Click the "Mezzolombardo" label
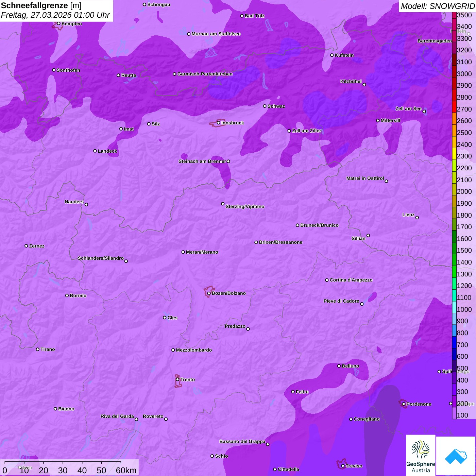Image resolution: width=476 pixels, height=476 pixels. click(x=194, y=350)
